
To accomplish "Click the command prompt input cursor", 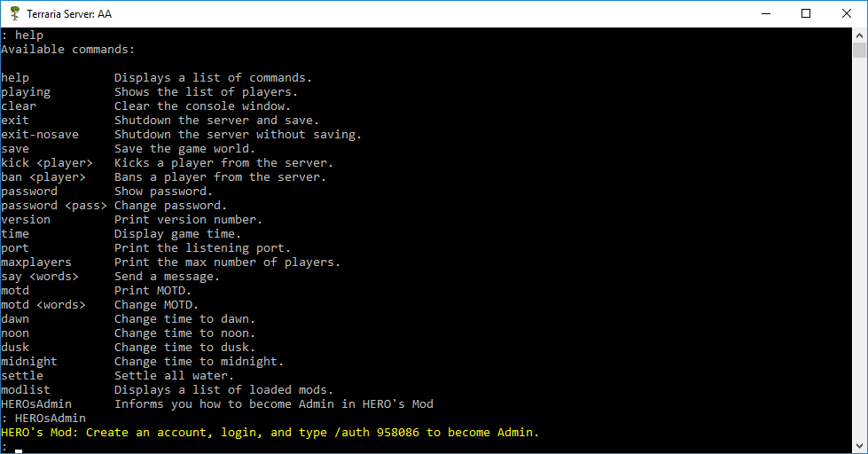I will tap(19, 450).
